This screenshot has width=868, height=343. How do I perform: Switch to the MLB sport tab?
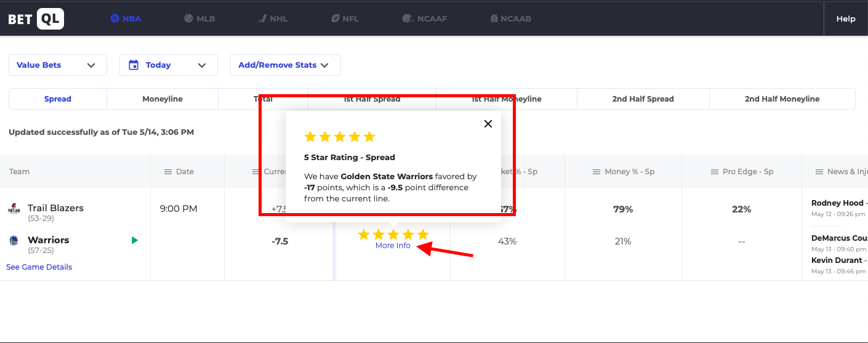(199, 18)
